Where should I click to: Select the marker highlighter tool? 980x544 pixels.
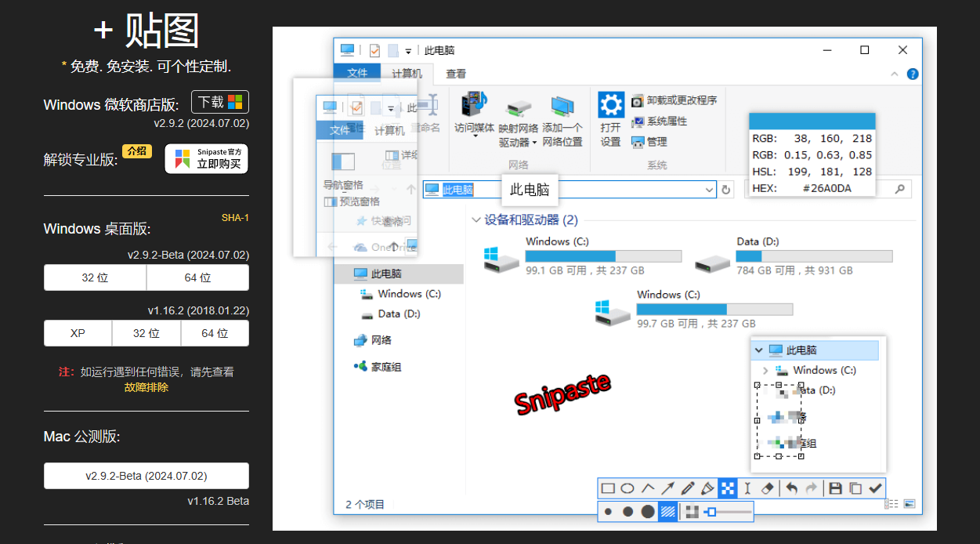[707, 488]
